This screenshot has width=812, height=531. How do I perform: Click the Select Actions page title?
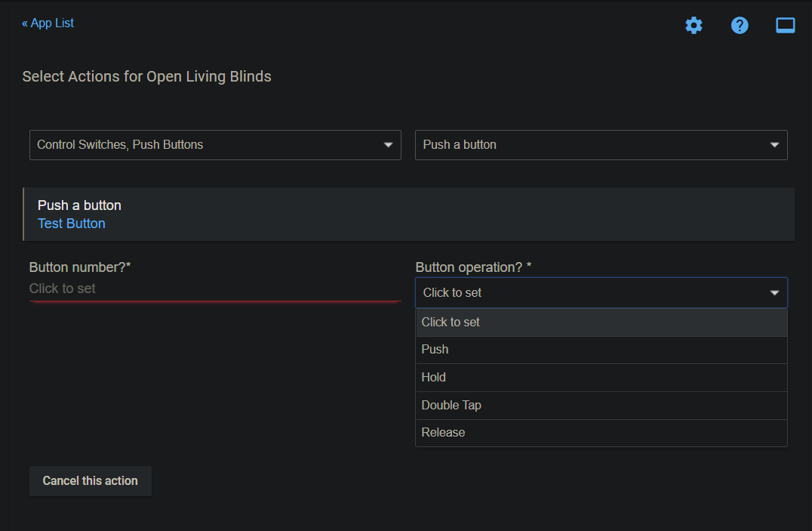point(146,76)
